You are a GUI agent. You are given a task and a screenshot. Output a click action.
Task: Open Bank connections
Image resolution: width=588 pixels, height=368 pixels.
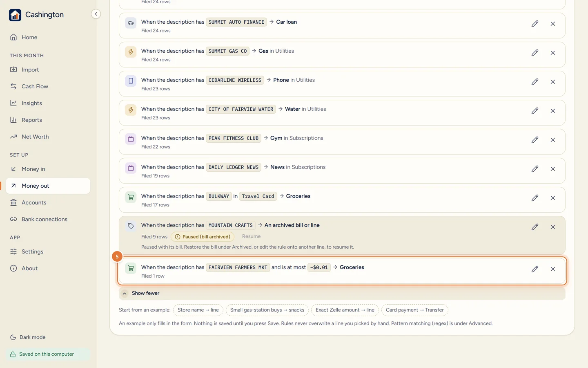tap(48, 219)
